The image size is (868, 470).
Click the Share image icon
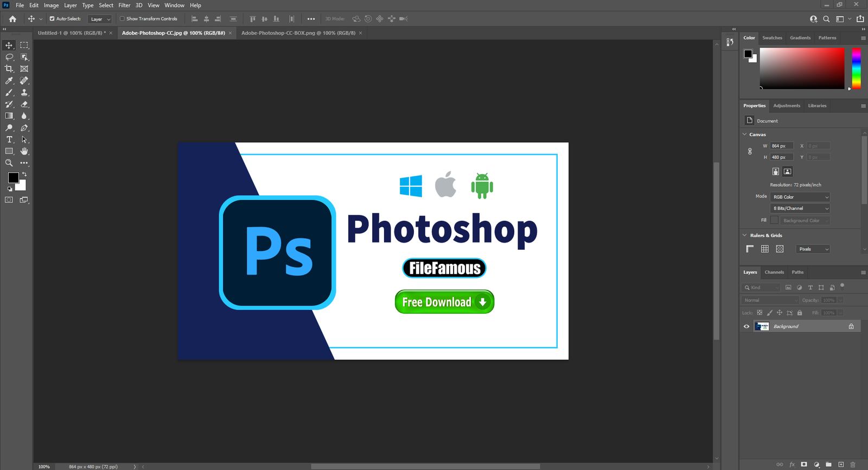click(860, 19)
